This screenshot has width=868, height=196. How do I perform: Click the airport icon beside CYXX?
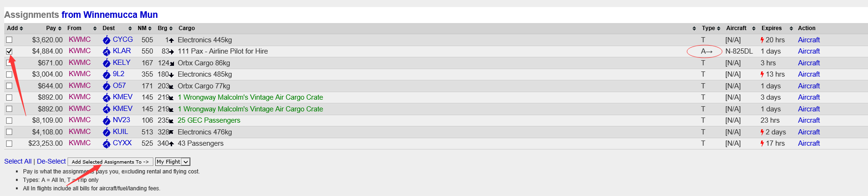click(106, 144)
